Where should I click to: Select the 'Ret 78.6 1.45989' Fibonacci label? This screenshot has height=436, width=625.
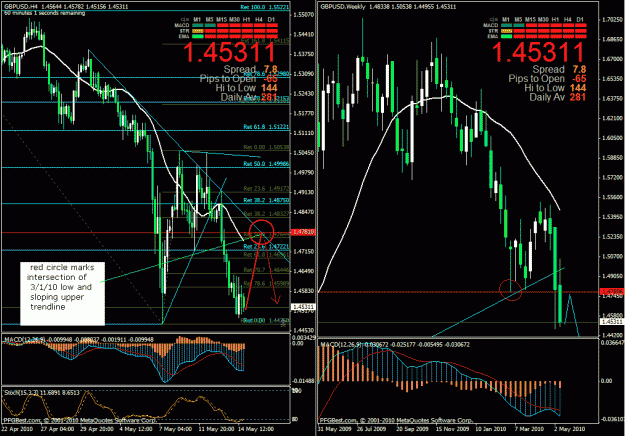266,283
